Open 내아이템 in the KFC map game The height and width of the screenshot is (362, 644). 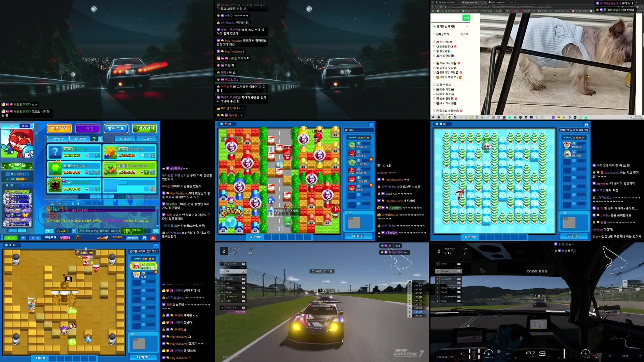[255, 237]
